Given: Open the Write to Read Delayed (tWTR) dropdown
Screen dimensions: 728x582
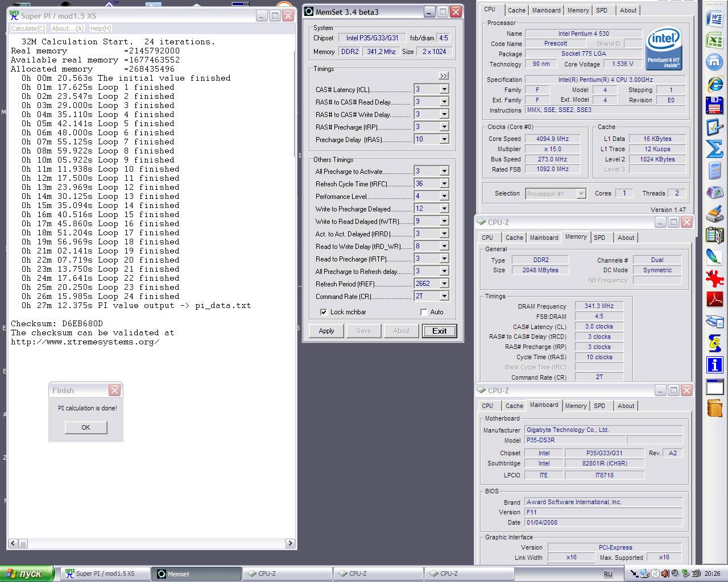Looking at the screenshot, I should click(x=444, y=221).
